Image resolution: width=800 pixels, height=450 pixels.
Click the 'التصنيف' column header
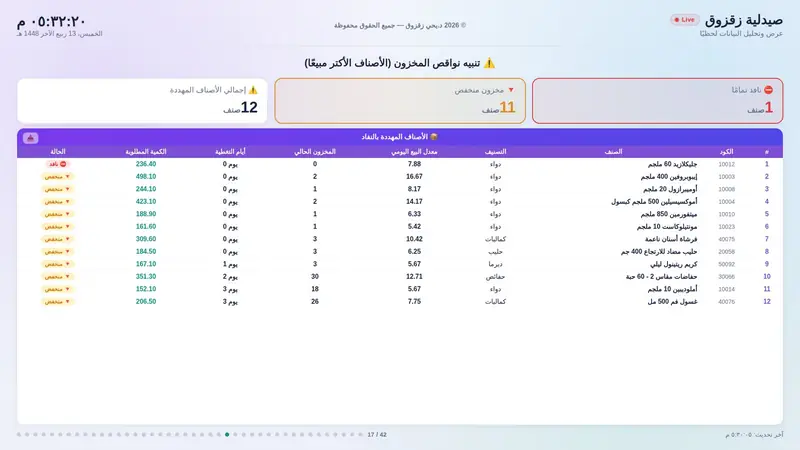pyautogui.click(x=495, y=152)
